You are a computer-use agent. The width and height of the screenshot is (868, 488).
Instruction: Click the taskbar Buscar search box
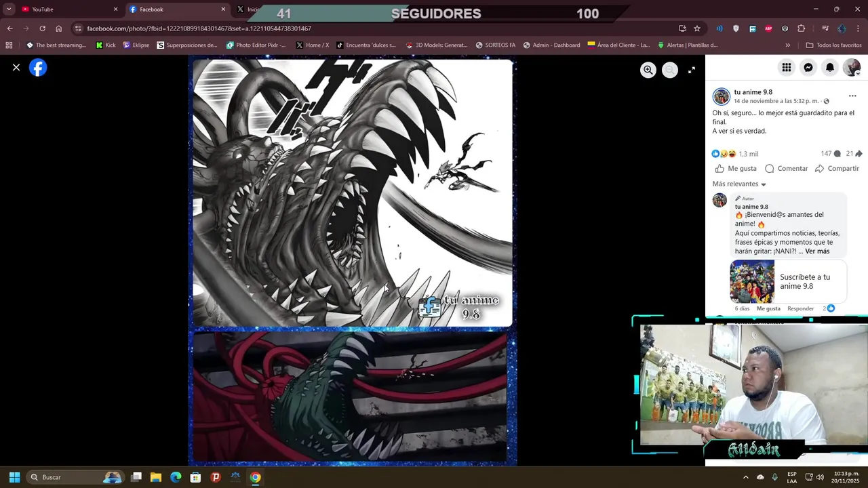tap(75, 477)
